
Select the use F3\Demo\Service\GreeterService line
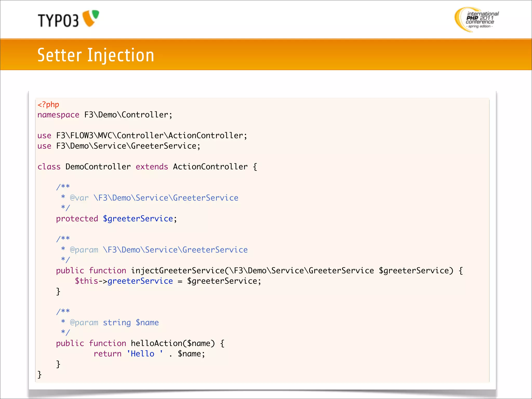point(119,146)
